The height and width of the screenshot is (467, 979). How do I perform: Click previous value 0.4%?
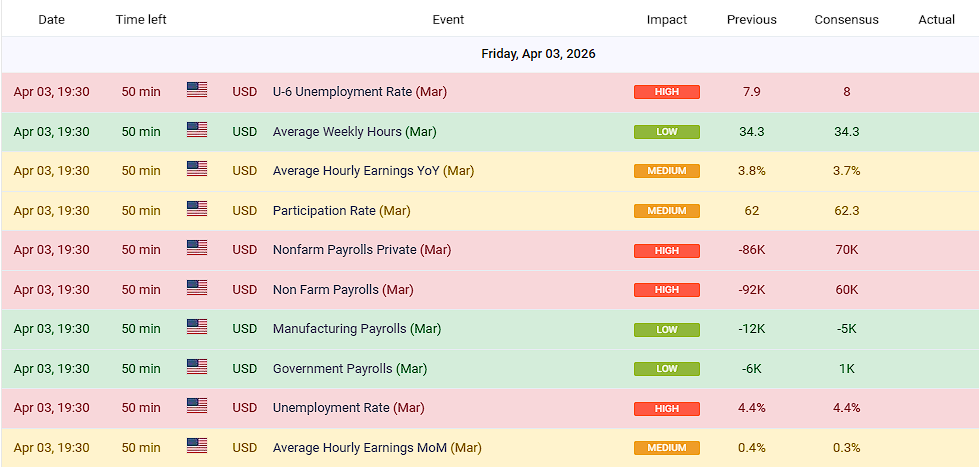[752, 448]
